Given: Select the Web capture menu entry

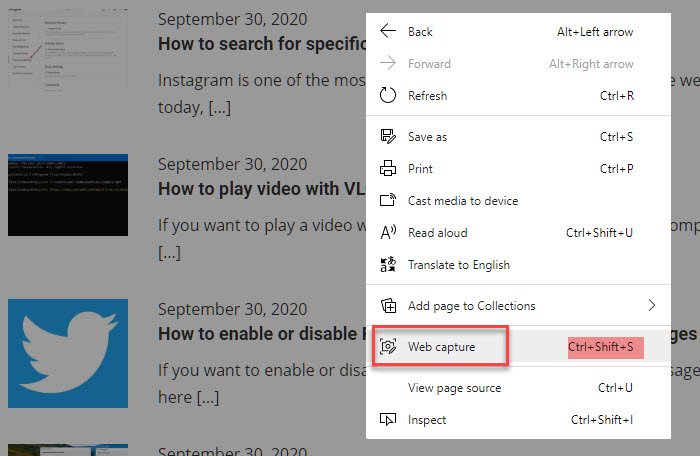Looking at the screenshot, I should [x=441, y=347].
